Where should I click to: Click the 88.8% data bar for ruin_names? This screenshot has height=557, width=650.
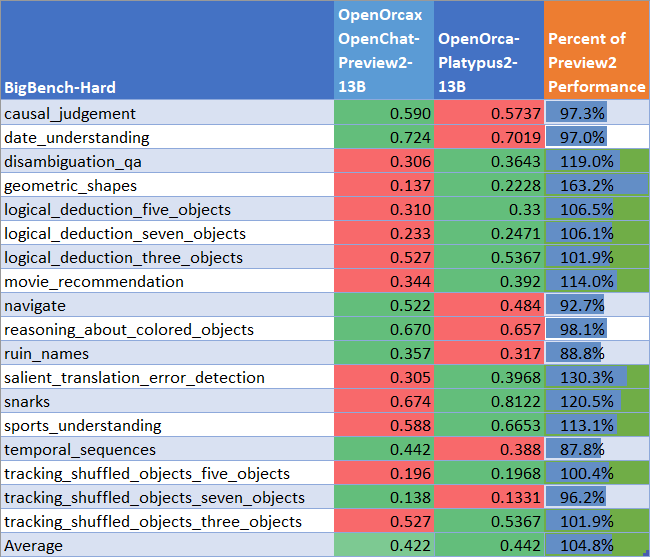coord(596,354)
